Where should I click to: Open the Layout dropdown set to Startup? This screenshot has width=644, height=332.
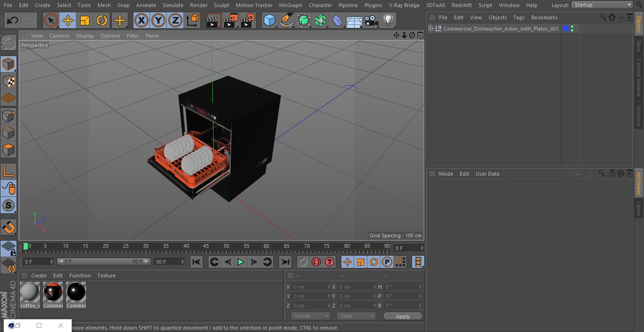pos(602,5)
